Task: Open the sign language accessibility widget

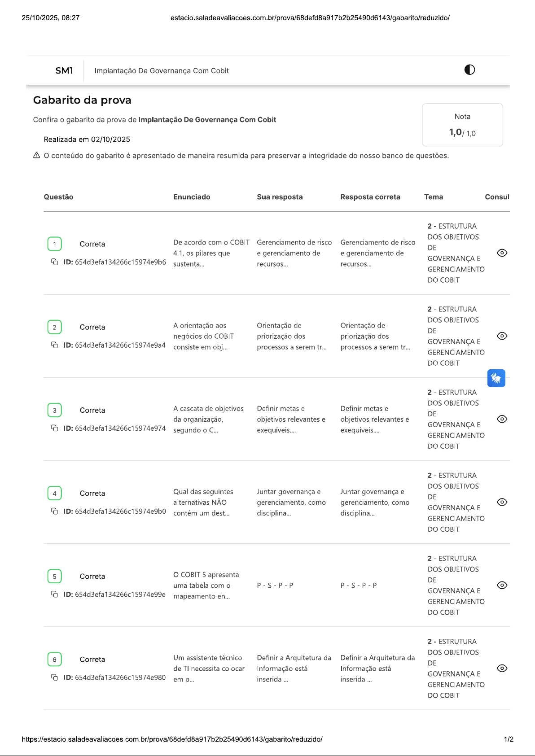Action: pyautogui.click(x=496, y=378)
